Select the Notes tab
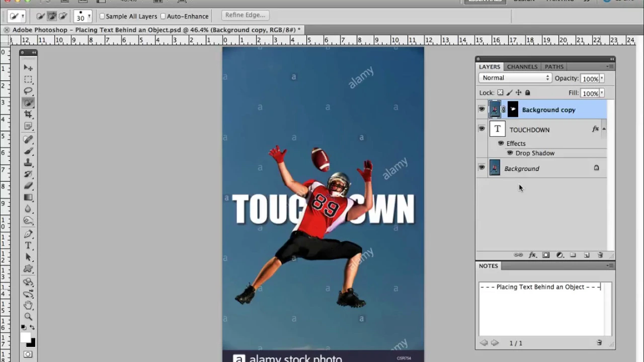This screenshot has width=644, height=362. 488,265
